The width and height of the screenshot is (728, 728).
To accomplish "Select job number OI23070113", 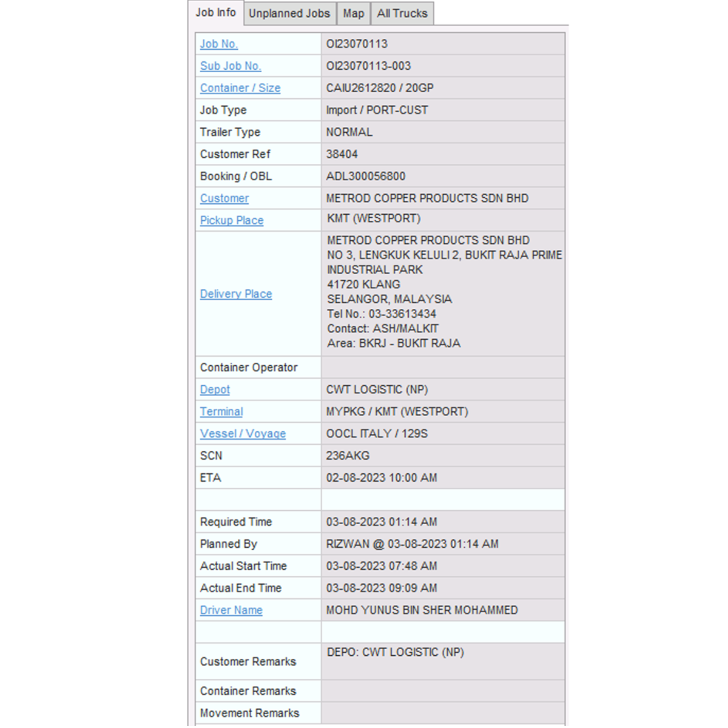I will 357,44.
